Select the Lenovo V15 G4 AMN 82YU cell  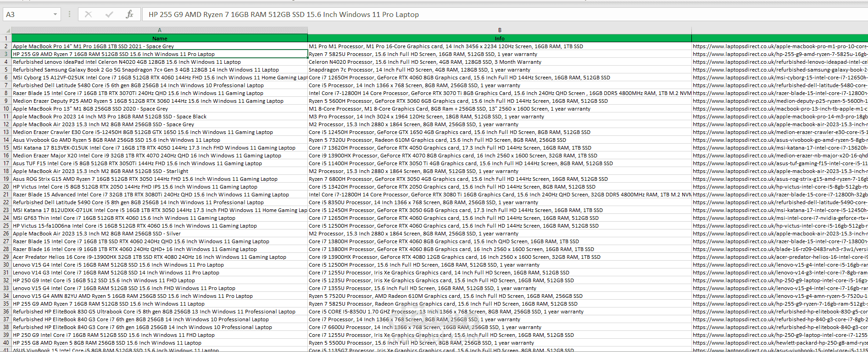point(160,296)
